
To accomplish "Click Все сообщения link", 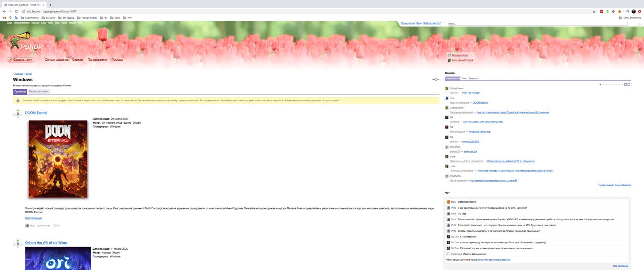I will click(623, 185).
